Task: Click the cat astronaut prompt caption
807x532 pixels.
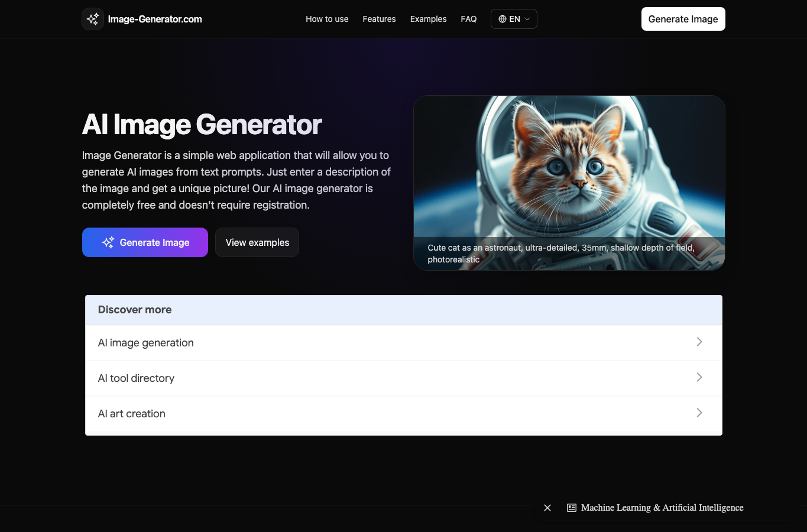Action: click(x=561, y=254)
